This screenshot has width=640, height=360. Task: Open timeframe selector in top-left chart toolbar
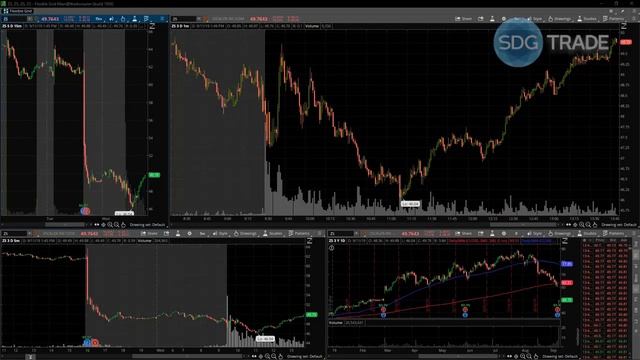pyautogui.click(x=98, y=19)
